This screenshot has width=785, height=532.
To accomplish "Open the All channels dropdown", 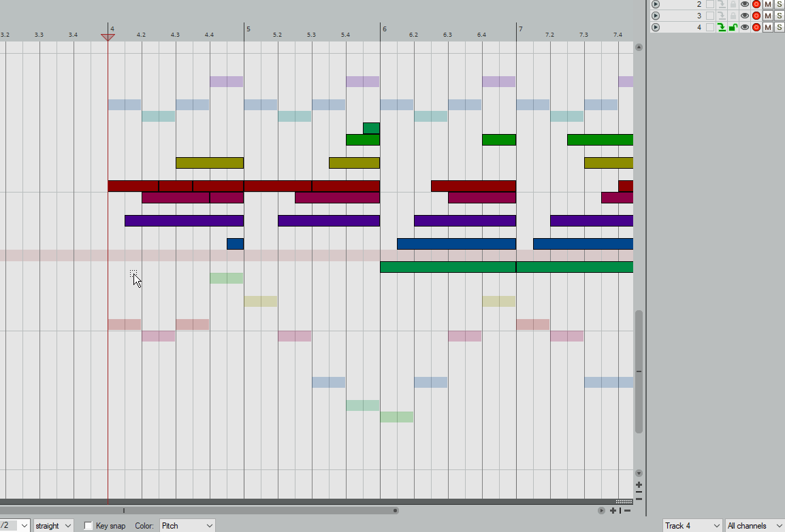I will click(755, 525).
